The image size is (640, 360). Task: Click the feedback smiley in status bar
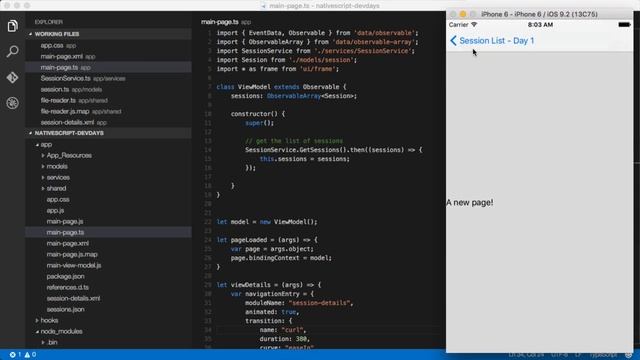629,355
